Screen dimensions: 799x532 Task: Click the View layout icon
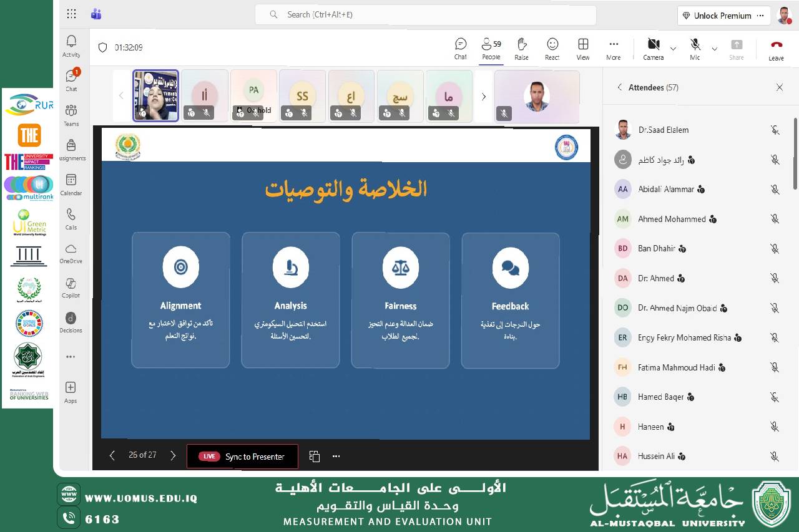tap(583, 49)
